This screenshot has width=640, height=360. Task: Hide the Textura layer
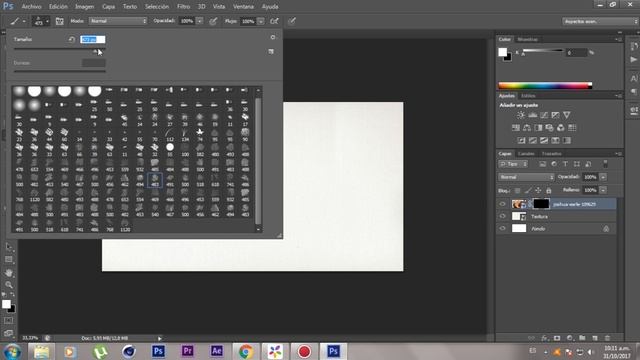point(502,216)
